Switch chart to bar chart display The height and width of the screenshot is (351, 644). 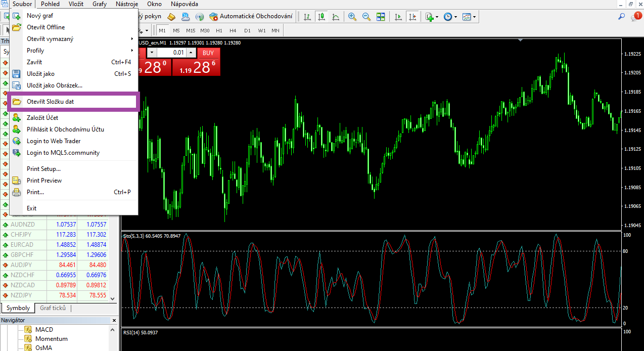point(307,17)
